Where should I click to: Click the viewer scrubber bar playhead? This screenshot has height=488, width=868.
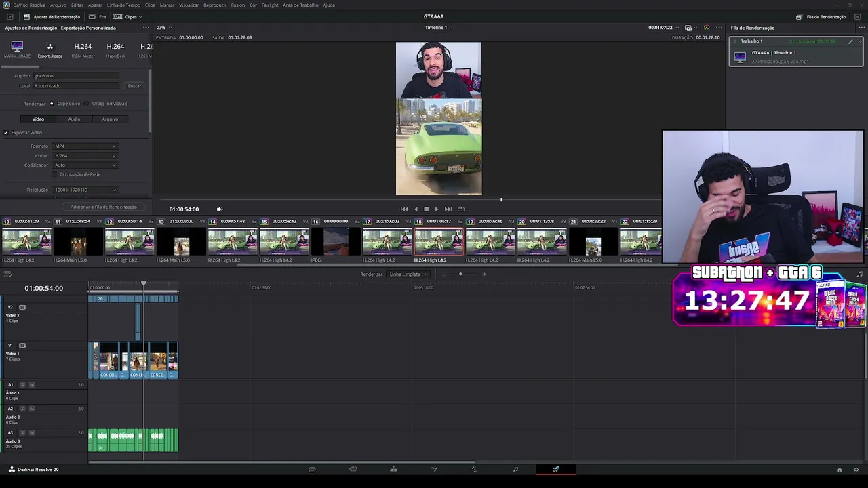tap(501, 199)
